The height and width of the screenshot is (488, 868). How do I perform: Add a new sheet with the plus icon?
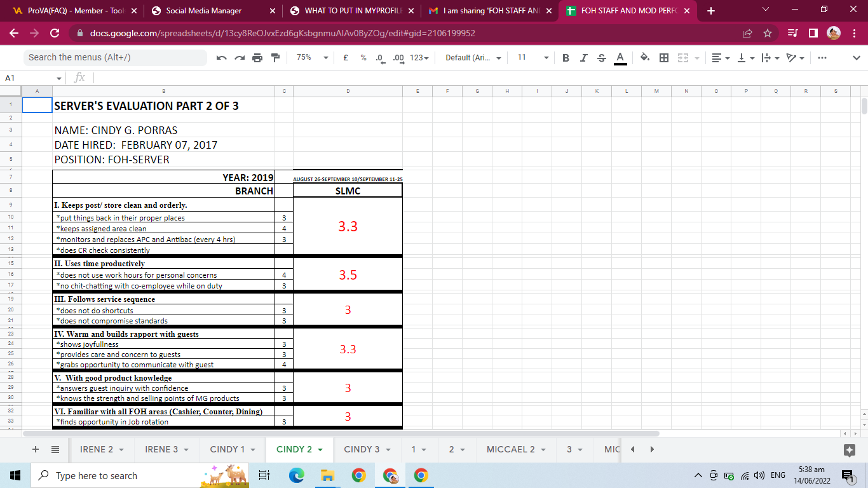(x=36, y=449)
